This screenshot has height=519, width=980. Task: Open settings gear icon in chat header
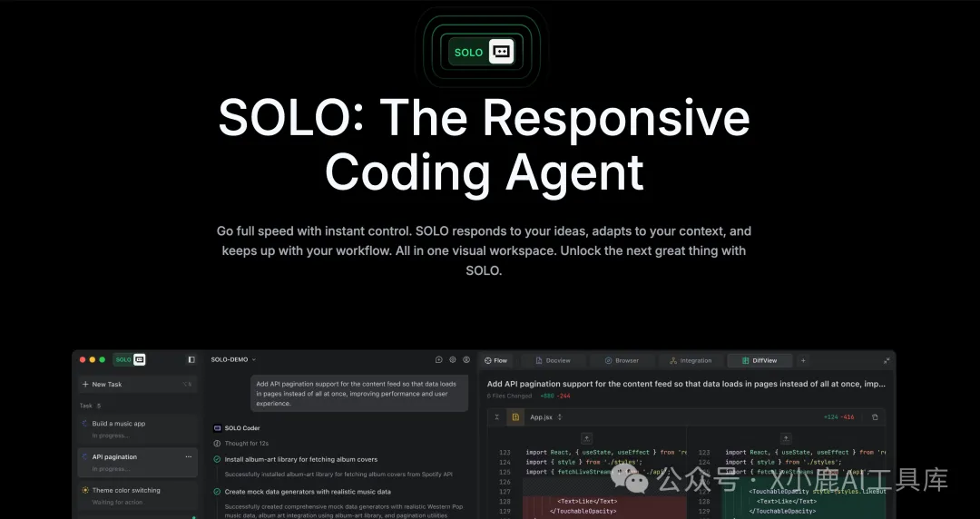click(453, 360)
